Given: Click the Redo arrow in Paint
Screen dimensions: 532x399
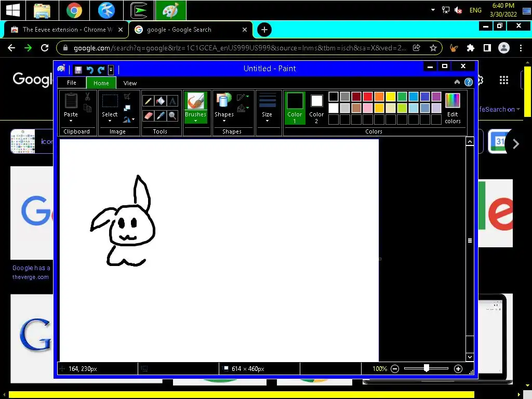Looking at the screenshot, I should 101,70.
